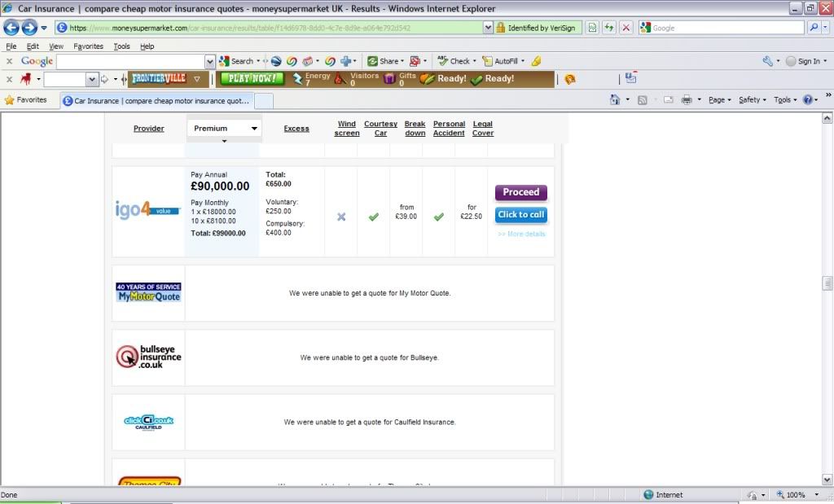The height and width of the screenshot is (504, 834).
Task: Open the File menu
Action: coord(11,46)
